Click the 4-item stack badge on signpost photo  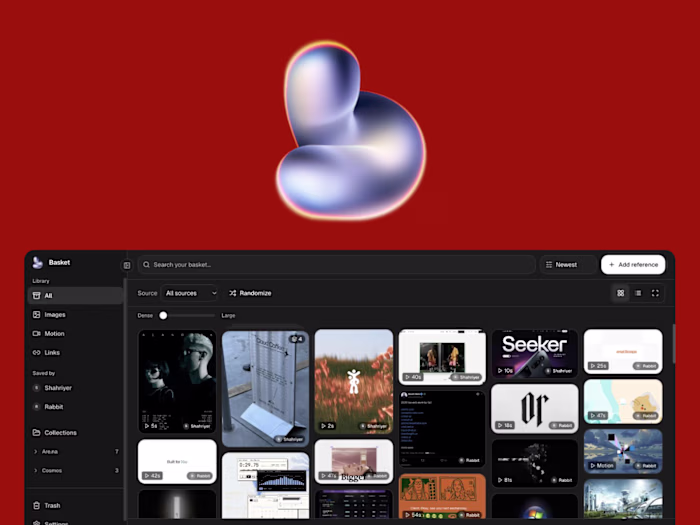tap(297, 339)
